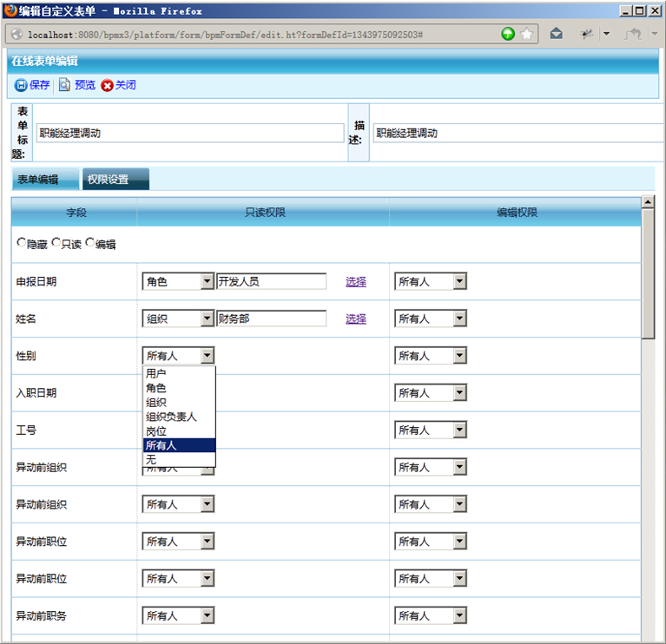
Task: Click the 入职日期 field label
Action: (36, 392)
